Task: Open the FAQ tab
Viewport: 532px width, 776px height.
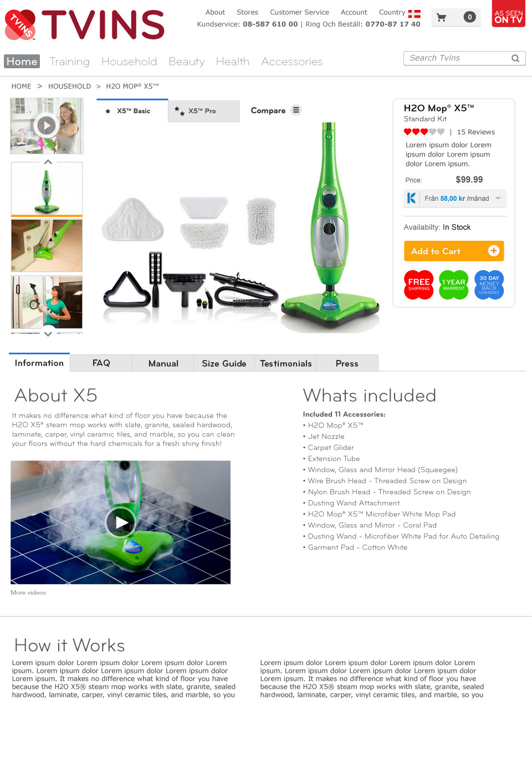Action: pyautogui.click(x=101, y=363)
